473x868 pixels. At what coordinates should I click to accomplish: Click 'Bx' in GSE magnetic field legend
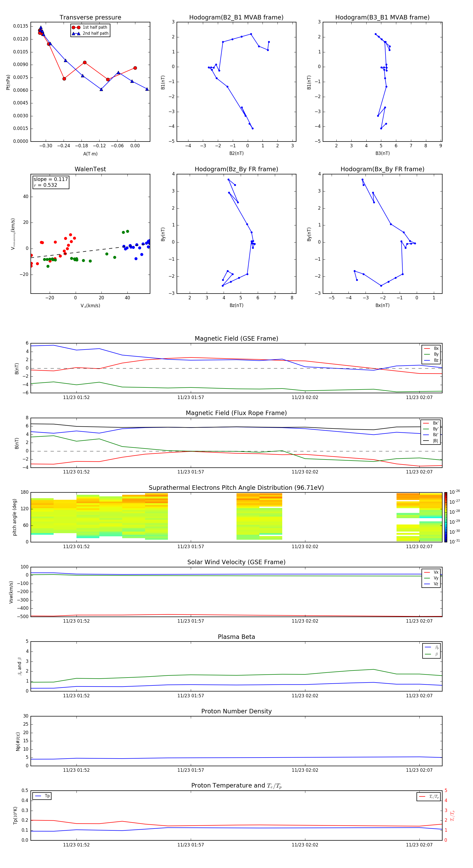[x=431, y=349]
